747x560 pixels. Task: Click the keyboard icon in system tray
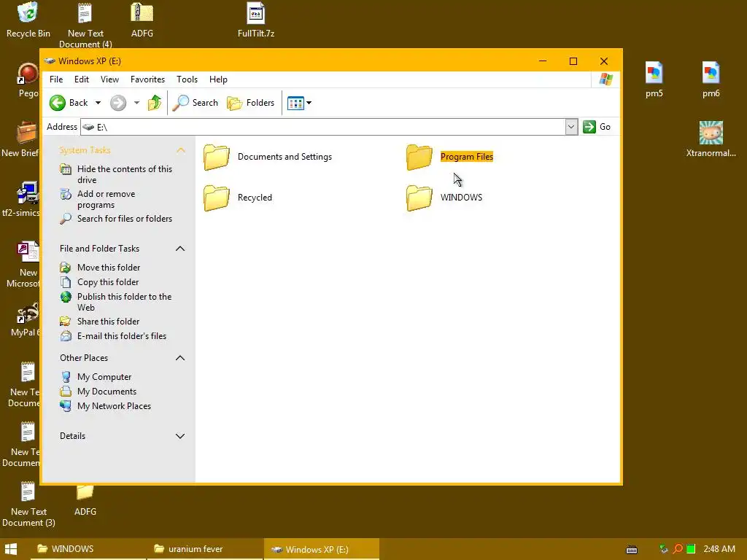tap(632, 550)
